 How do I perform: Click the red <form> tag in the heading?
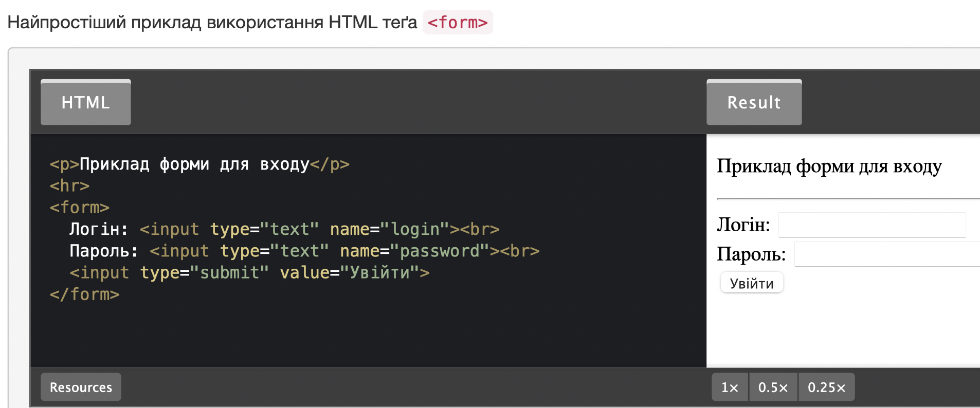458,23
